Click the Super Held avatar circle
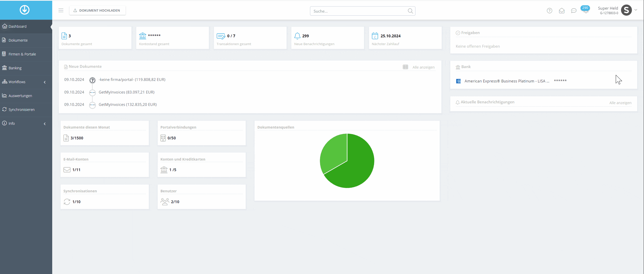 [626, 10]
